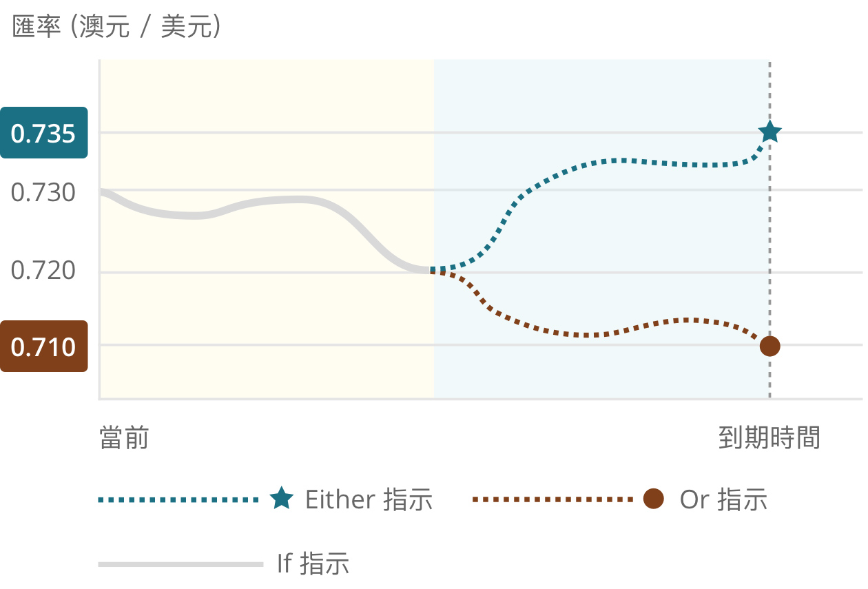This screenshot has width=868, height=589.
Task: Click the brown circle marker on the expiry line
Action: [769, 346]
